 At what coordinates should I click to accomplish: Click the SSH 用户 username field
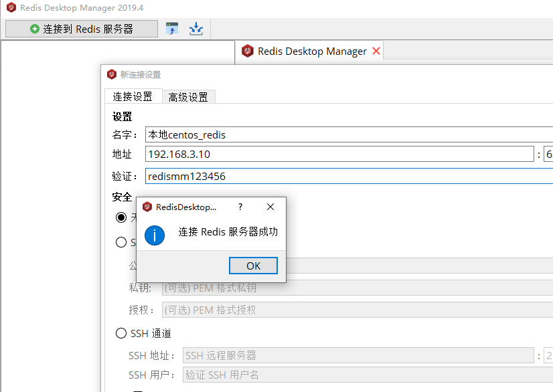point(368,375)
